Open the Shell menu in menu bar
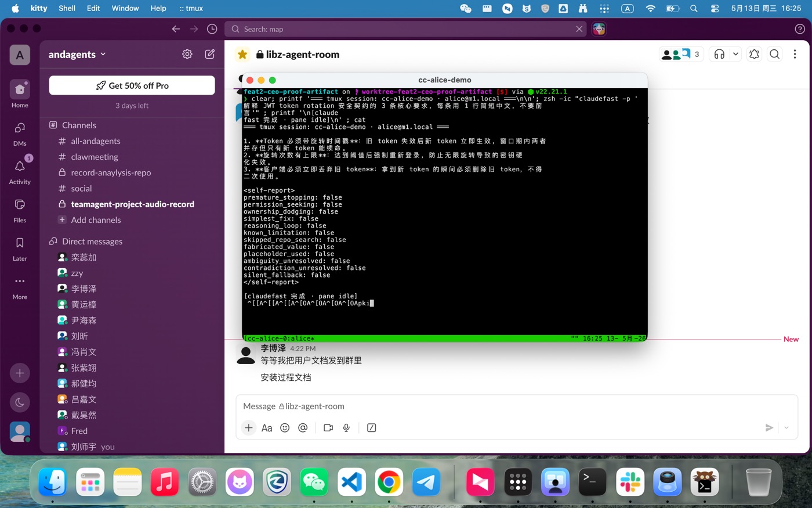 pyautogui.click(x=67, y=8)
